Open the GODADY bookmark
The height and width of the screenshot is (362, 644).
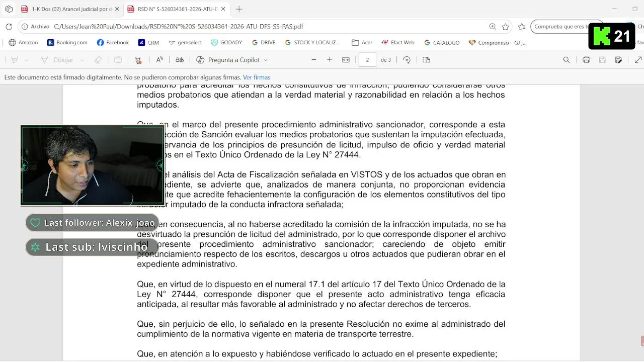pyautogui.click(x=226, y=43)
